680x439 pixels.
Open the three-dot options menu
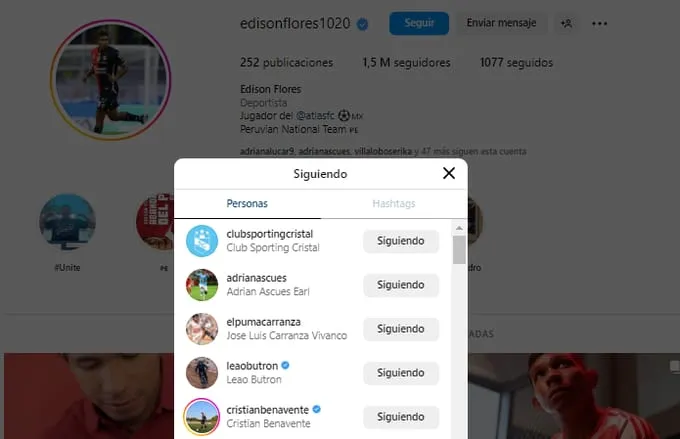click(599, 23)
